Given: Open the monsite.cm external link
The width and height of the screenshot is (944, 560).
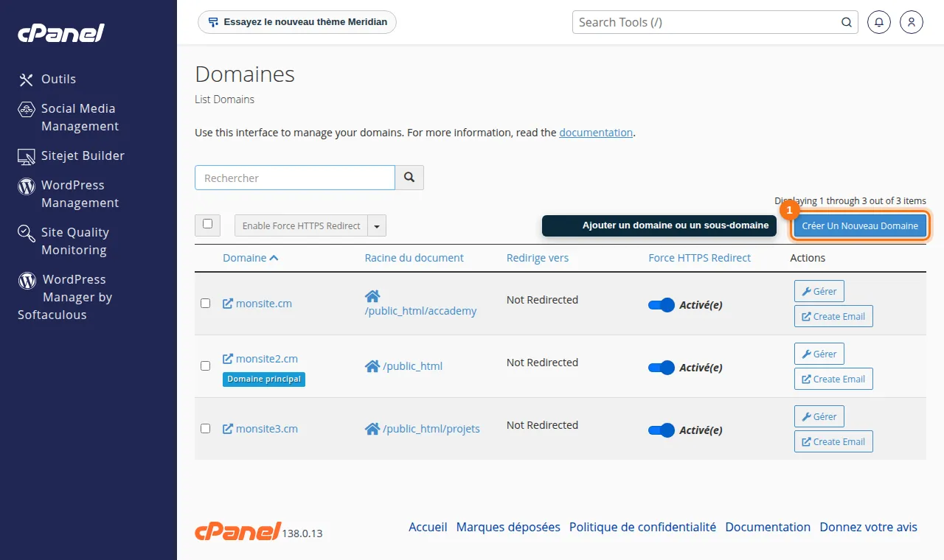Looking at the screenshot, I should point(257,303).
